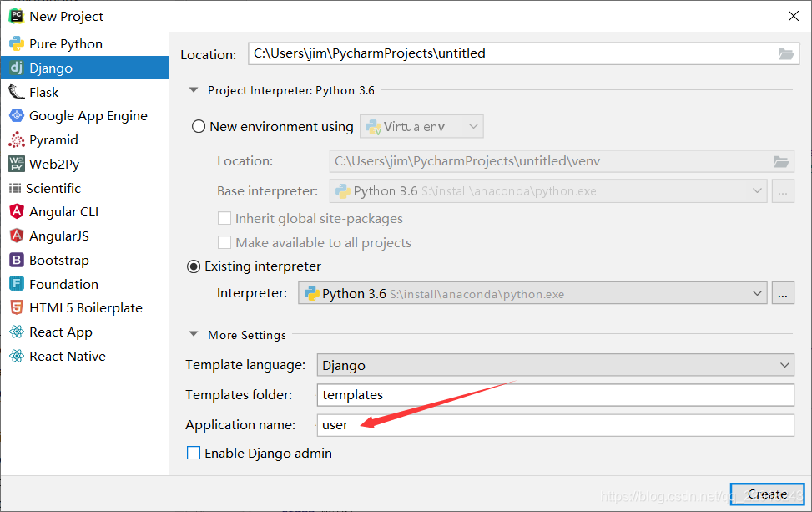Open the Virtualenv environment type dropdown

pyautogui.click(x=421, y=126)
